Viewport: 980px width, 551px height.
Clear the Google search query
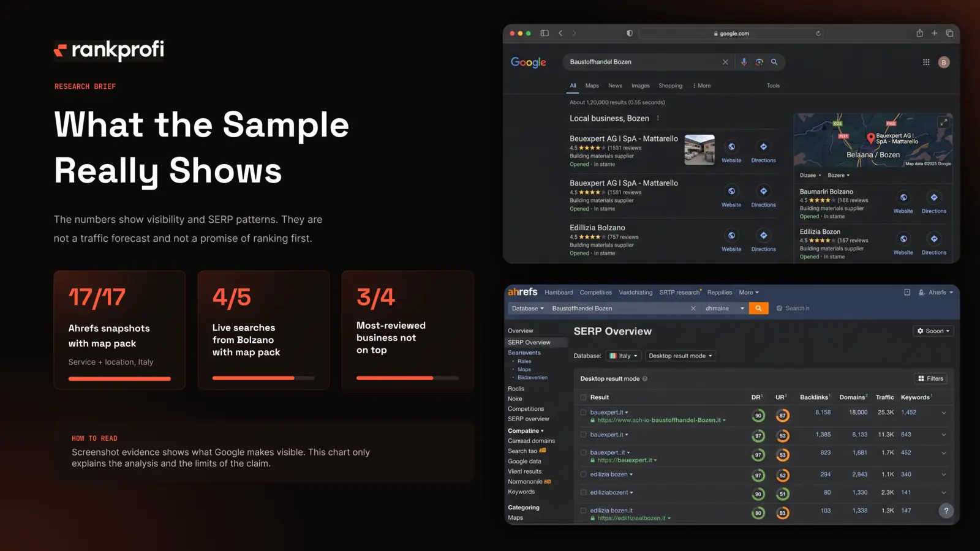click(x=725, y=62)
